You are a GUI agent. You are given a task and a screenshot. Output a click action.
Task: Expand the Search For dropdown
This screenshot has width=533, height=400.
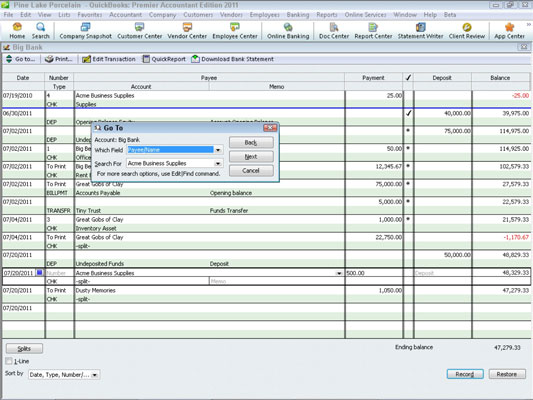click(x=218, y=163)
